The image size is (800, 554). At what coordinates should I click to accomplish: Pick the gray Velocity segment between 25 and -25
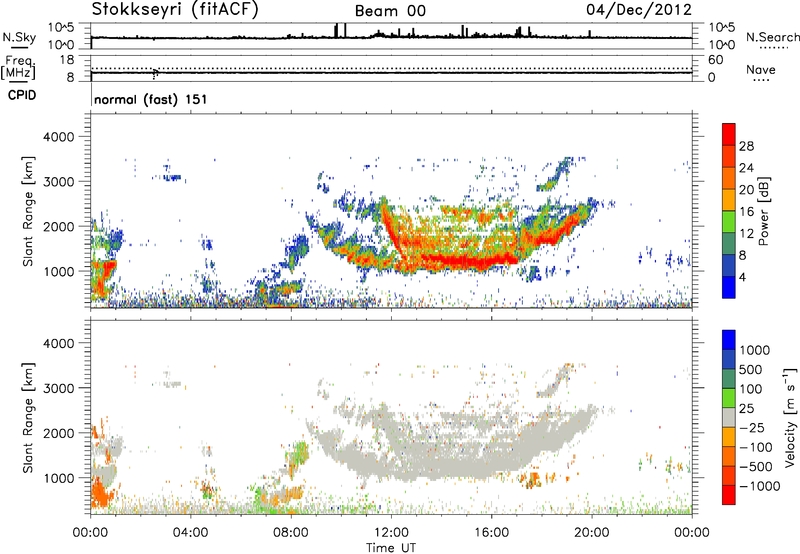729,417
